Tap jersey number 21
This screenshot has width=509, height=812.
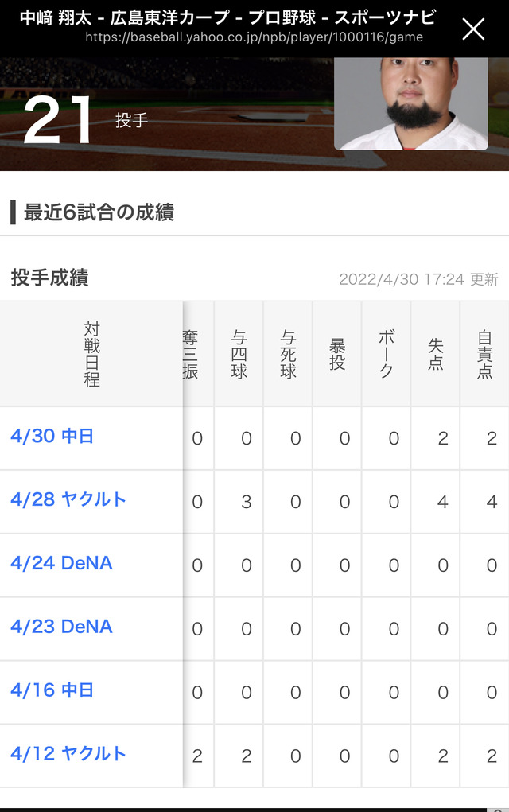coord(57,120)
